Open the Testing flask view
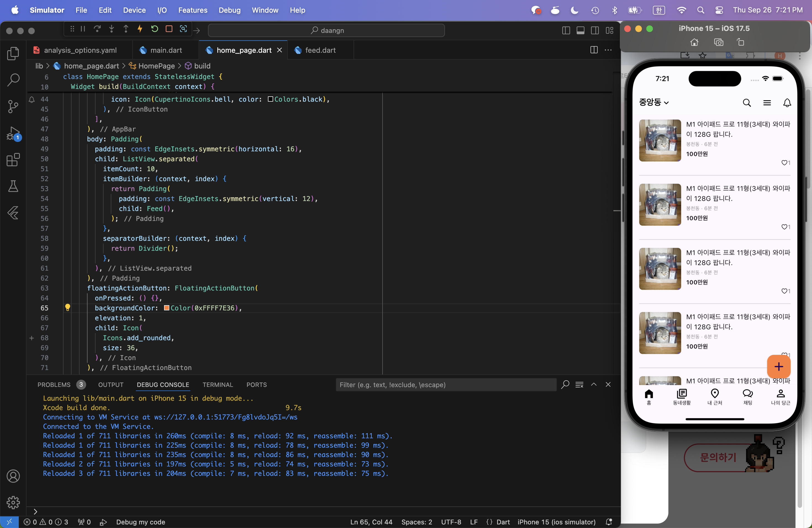 (x=13, y=186)
